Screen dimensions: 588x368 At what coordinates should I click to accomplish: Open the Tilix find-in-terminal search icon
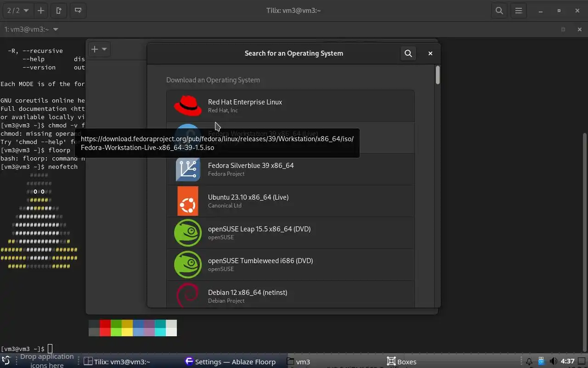499,10
